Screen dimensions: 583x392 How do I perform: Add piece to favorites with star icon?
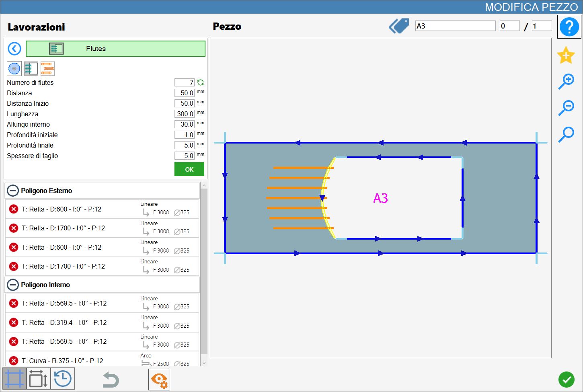click(566, 55)
